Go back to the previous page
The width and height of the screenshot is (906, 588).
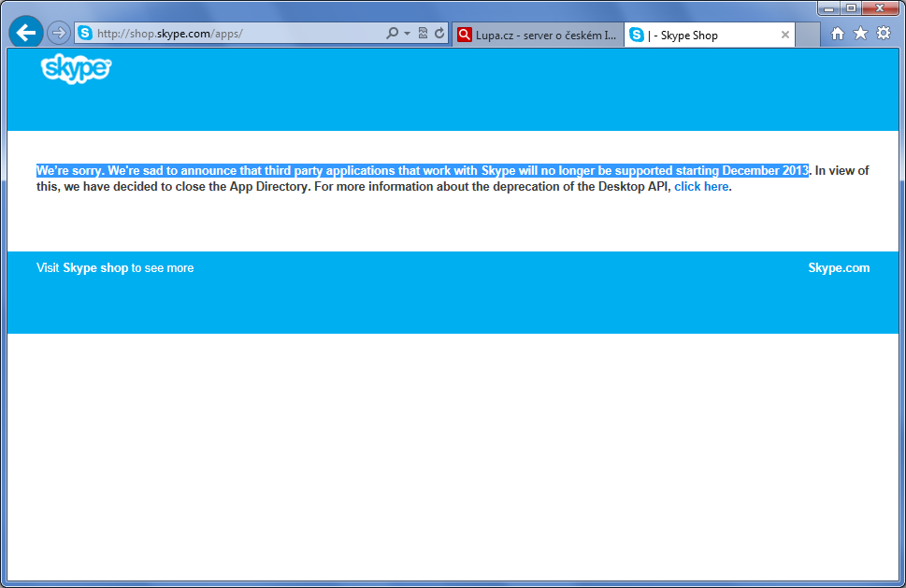pyautogui.click(x=26, y=33)
